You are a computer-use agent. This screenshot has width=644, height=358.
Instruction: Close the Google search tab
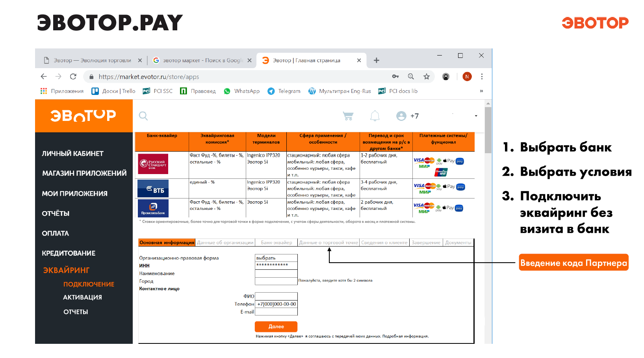coord(249,60)
